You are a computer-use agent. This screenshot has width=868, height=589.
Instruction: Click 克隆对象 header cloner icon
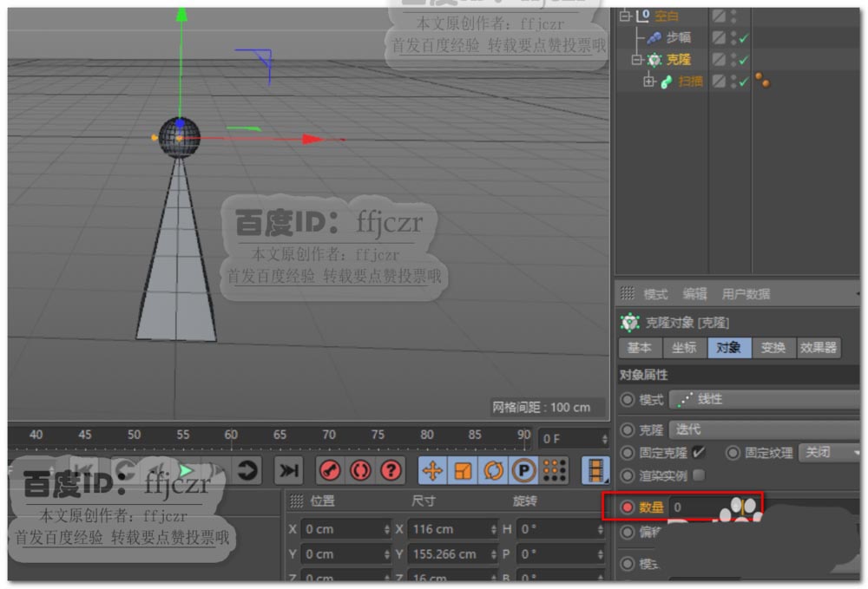pyautogui.click(x=629, y=322)
